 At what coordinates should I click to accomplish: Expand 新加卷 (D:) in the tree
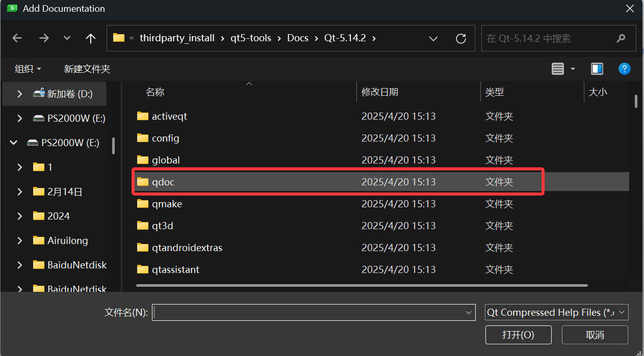19,94
